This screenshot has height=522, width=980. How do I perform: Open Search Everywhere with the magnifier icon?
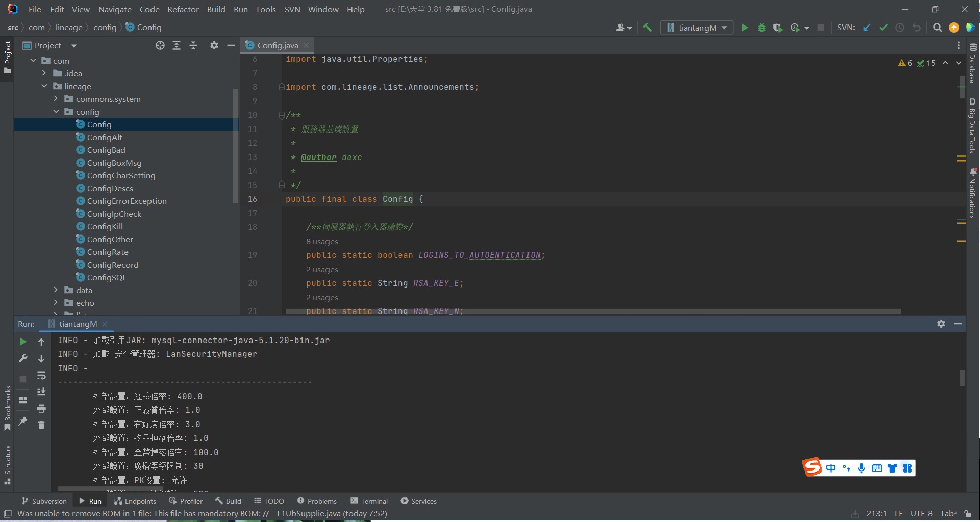click(x=937, y=28)
